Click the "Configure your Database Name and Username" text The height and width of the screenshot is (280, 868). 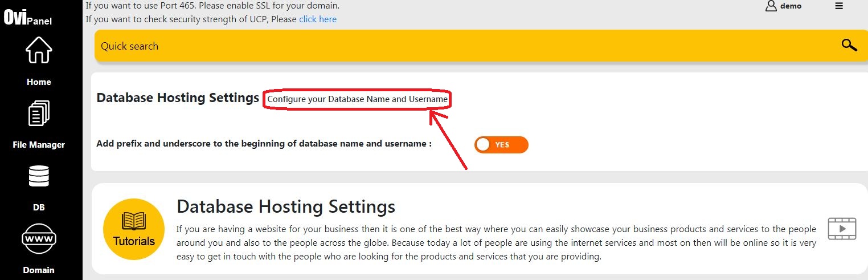(358, 99)
